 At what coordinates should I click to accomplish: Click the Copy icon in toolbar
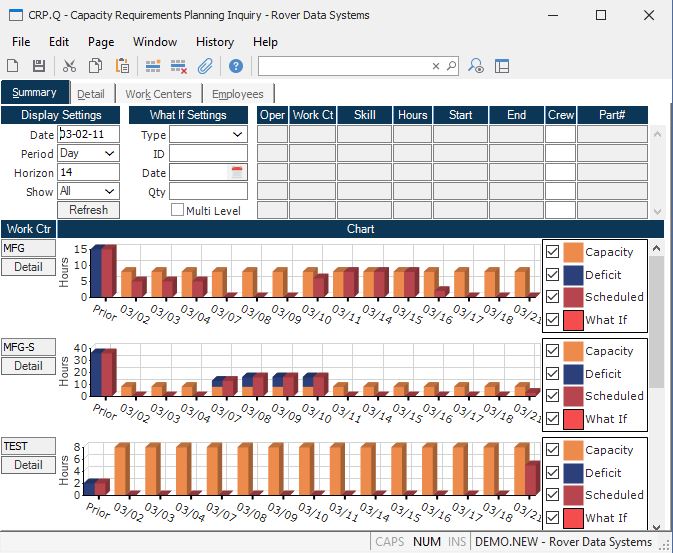click(95, 66)
